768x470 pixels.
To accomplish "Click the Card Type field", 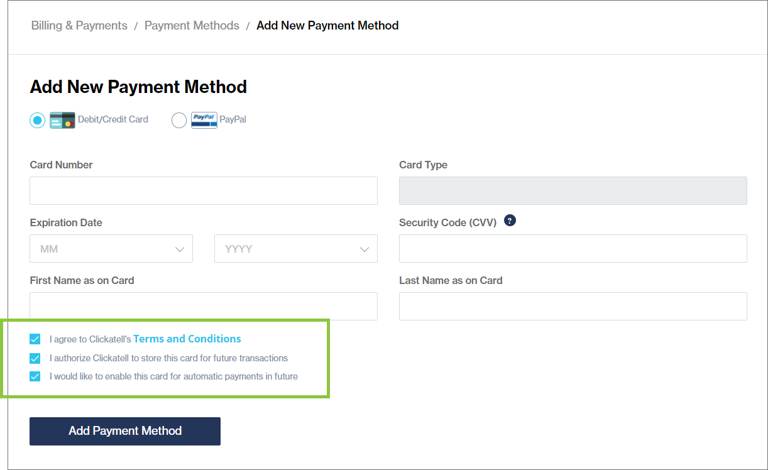I will (x=572, y=191).
